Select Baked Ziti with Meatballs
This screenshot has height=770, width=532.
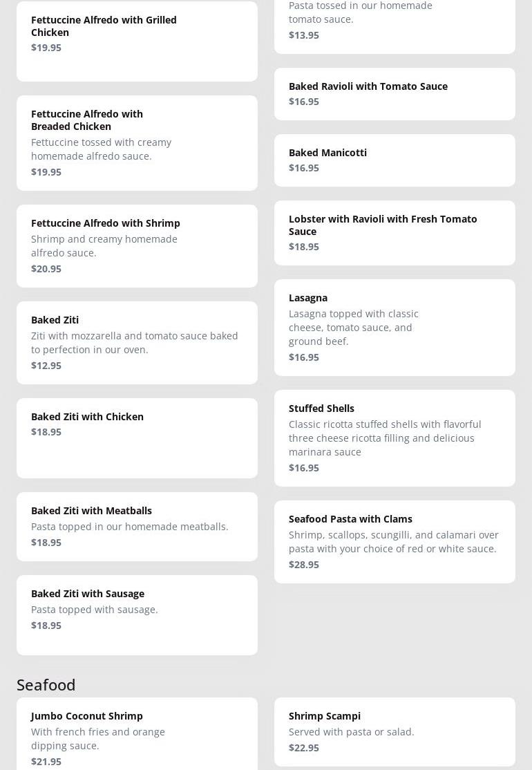[137, 527]
